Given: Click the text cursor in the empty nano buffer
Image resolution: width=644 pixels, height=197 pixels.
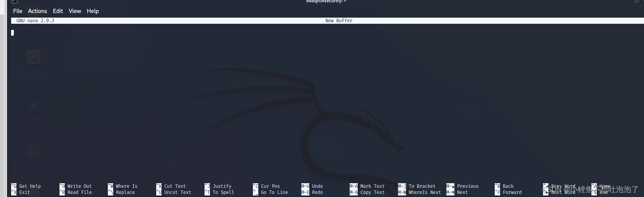Looking at the screenshot, I should point(13,33).
